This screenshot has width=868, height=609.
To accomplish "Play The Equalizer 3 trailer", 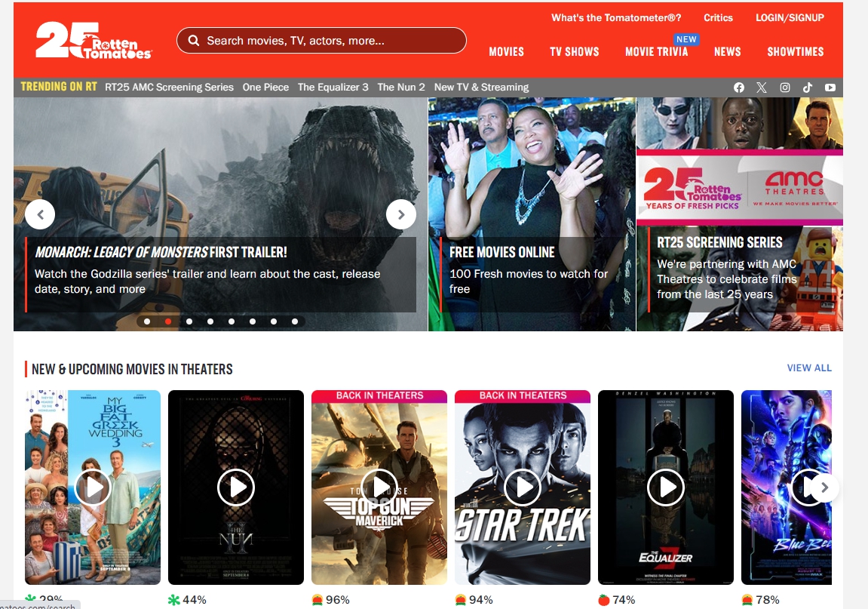I will 666,487.
